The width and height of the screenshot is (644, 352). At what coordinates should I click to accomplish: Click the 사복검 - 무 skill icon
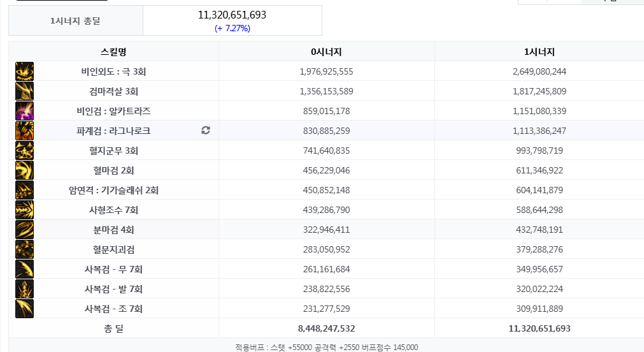(x=25, y=269)
